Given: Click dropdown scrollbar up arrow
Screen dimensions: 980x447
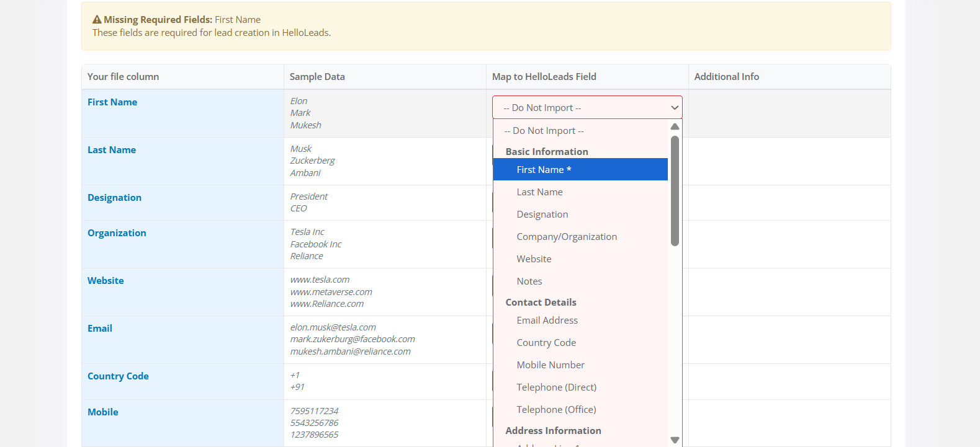Looking at the screenshot, I should 675,126.
